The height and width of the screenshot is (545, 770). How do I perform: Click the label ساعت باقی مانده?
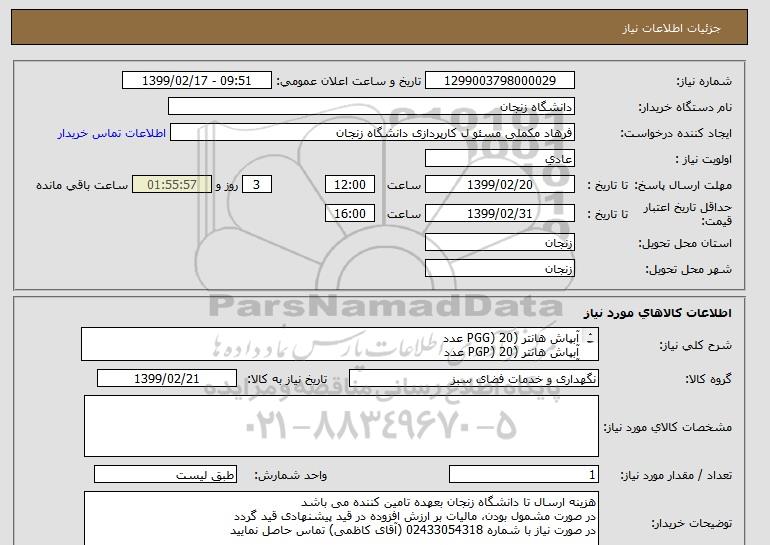click(82, 185)
